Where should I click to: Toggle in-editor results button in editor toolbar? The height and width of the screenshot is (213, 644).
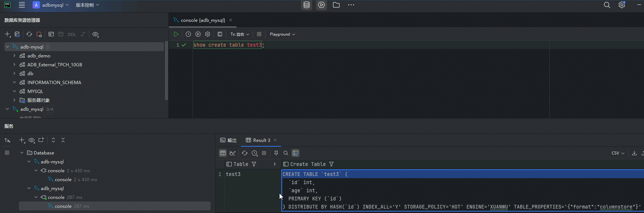(x=220, y=34)
